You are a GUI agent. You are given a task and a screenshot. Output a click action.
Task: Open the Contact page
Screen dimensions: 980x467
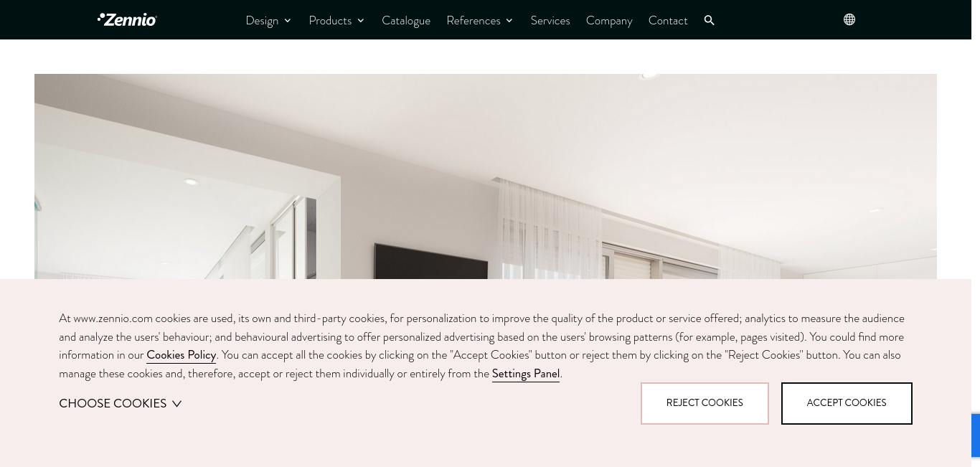click(x=668, y=21)
